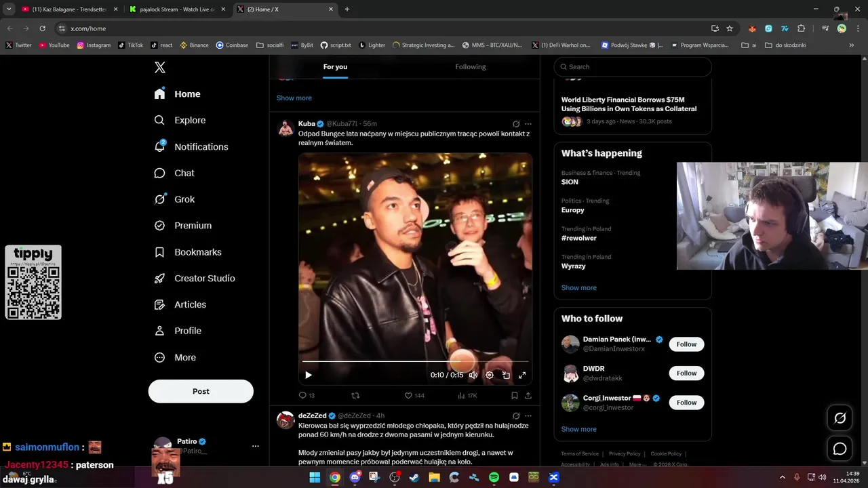Open Binance bookmark
This screenshot has width=868, height=488.
[x=194, y=45]
